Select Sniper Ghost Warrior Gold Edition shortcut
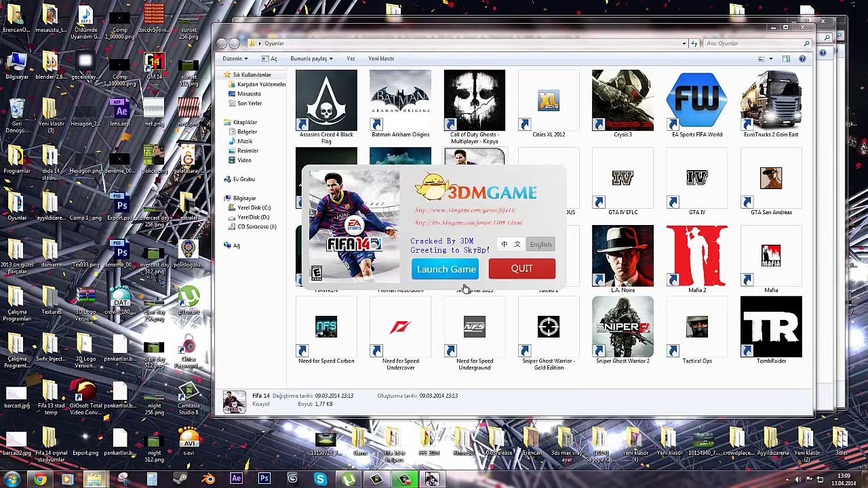Screen dimensions: 868x488 pyautogui.click(x=549, y=333)
